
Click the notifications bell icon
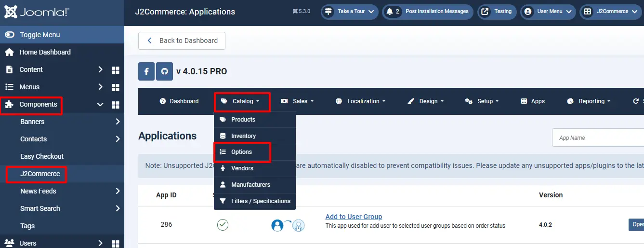pyautogui.click(x=390, y=12)
